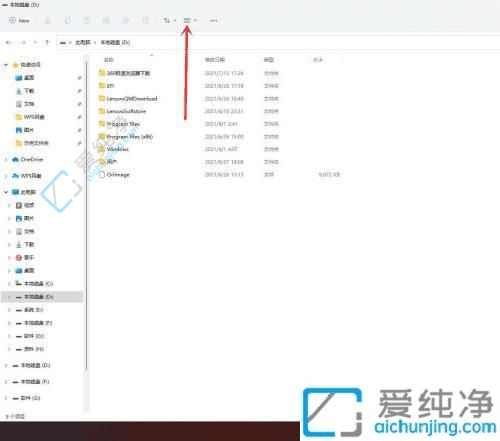Click the Cut scissors icon

click(48, 21)
